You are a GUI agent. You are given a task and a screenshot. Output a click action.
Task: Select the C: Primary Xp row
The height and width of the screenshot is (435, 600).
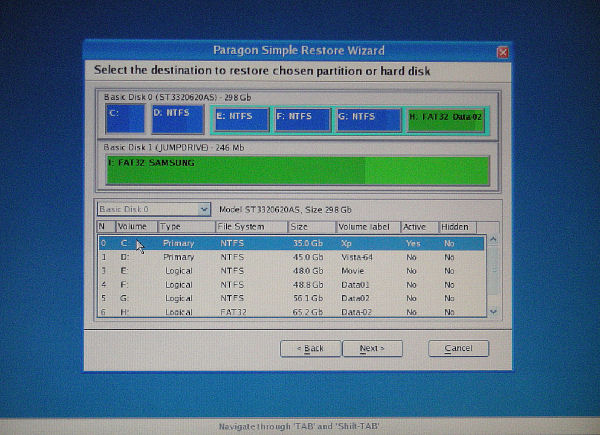click(290, 243)
